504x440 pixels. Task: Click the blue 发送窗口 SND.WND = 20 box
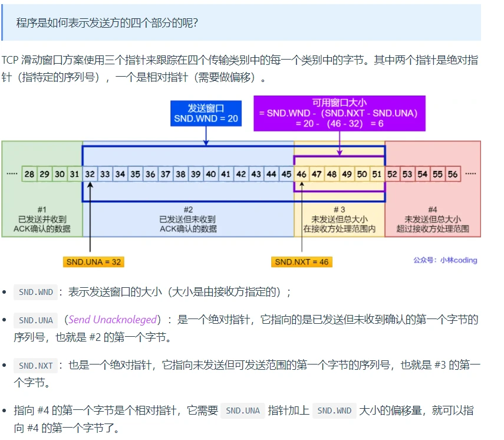206,113
